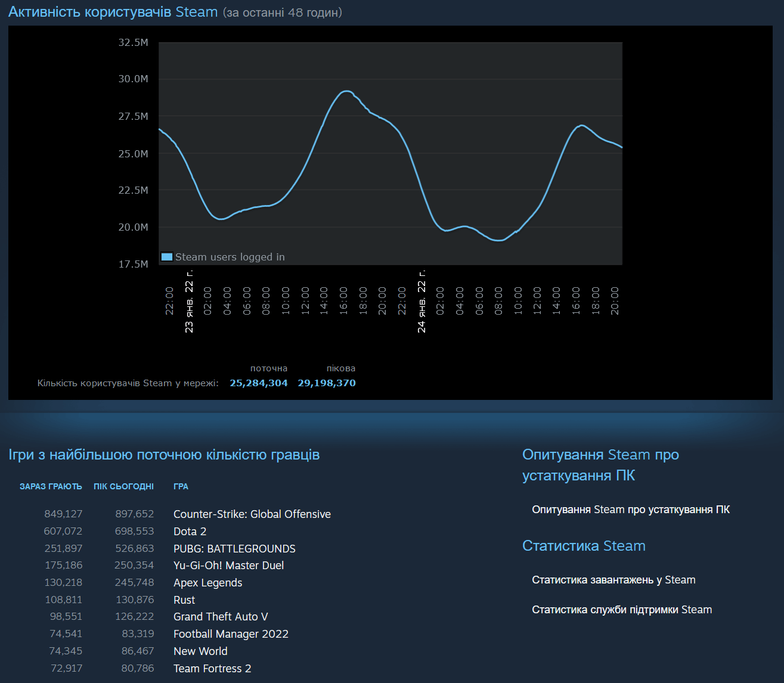Toggle the Steam users logged in legend
This screenshot has width=784, height=683.
pos(230,257)
